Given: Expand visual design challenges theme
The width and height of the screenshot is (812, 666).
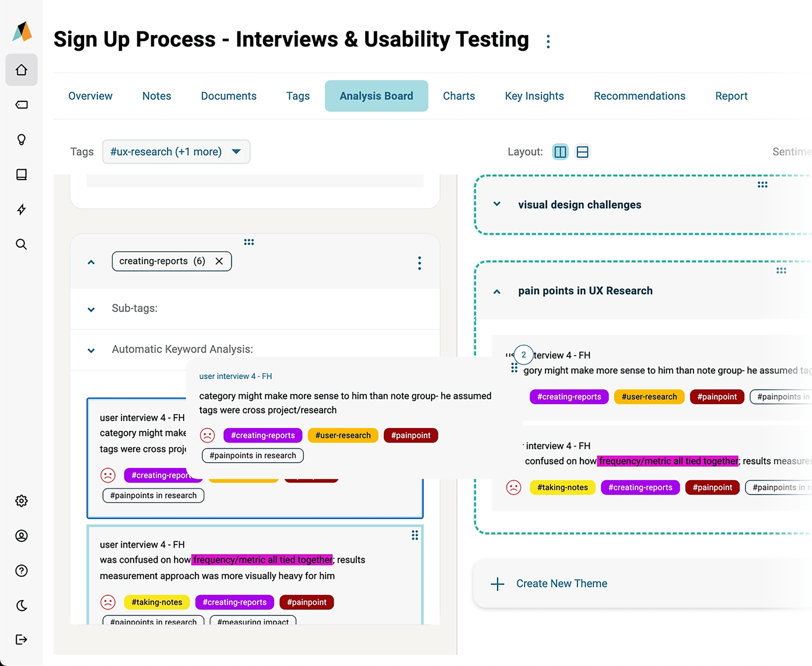Looking at the screenshot, I should tap(497, 204).
